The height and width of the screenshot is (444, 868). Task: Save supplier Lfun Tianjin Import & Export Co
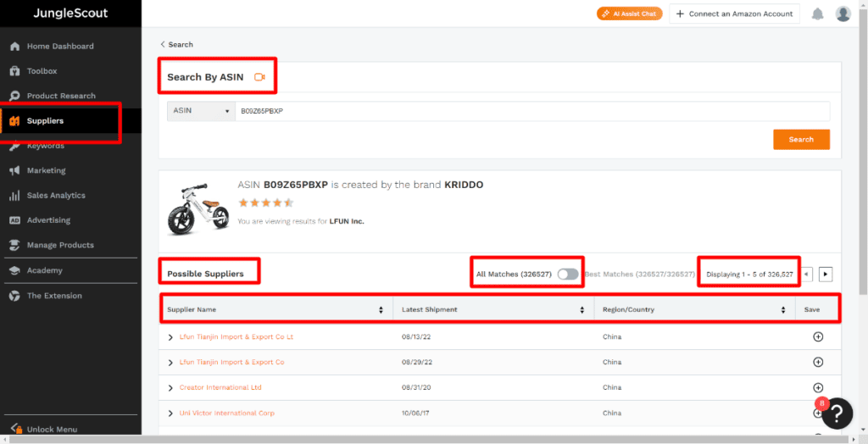coord(818,362)
